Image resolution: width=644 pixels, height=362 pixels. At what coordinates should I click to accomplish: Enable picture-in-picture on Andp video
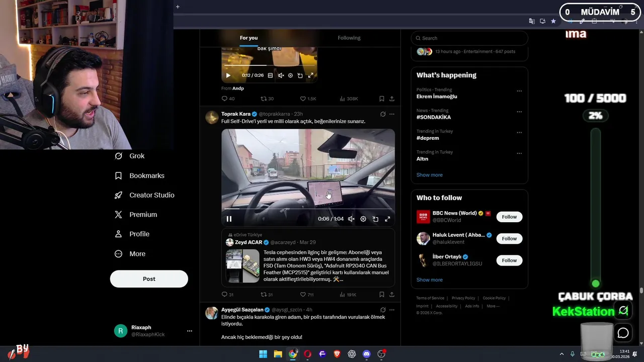(x=300, y=75)
